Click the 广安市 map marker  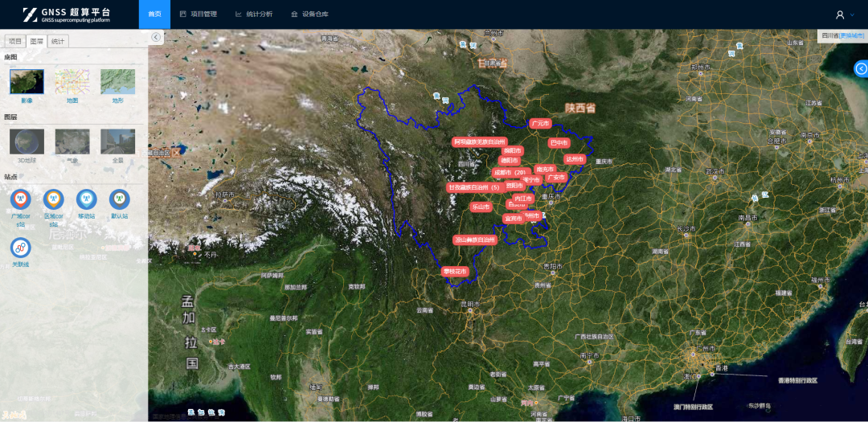point(556,177)
